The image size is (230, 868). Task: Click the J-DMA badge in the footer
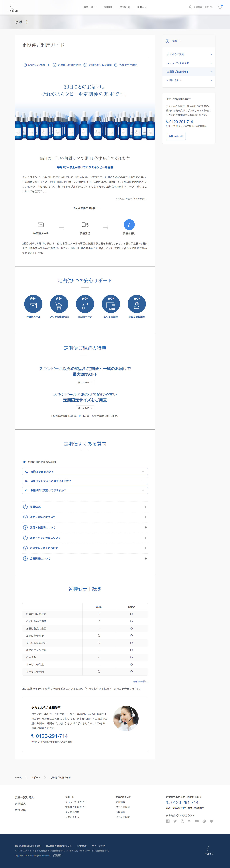point(57,855)
